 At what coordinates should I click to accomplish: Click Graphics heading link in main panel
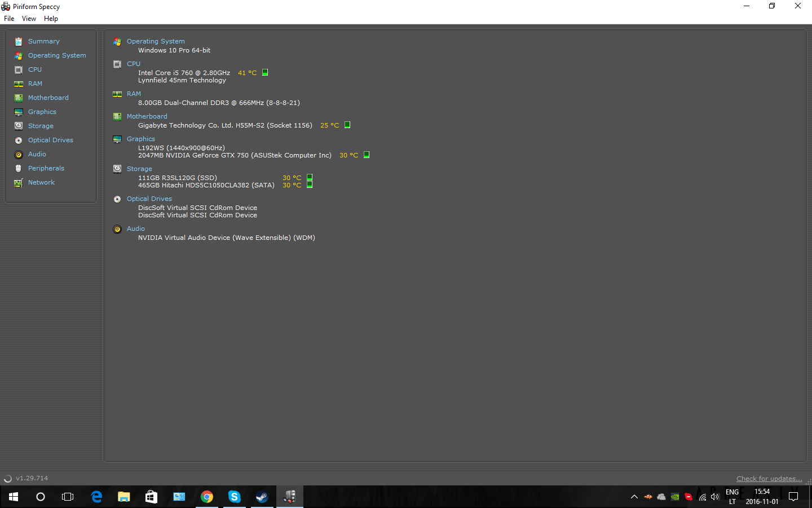(141, 139)
